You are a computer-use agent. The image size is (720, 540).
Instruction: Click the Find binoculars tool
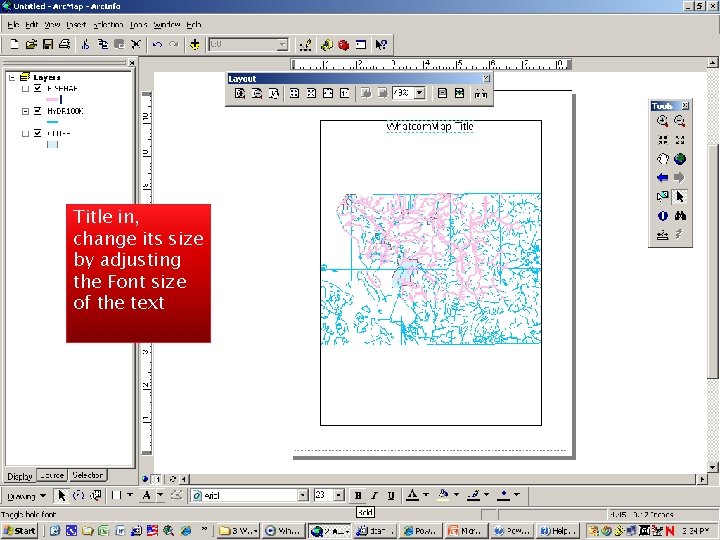(x=680, y=216)
